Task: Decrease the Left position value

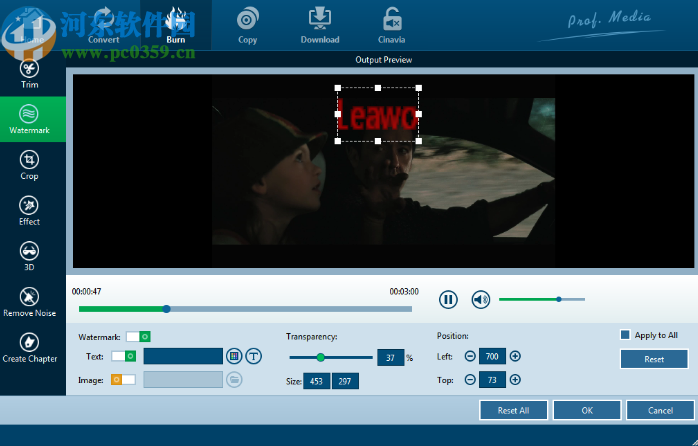Action: (x=470, y=356)
